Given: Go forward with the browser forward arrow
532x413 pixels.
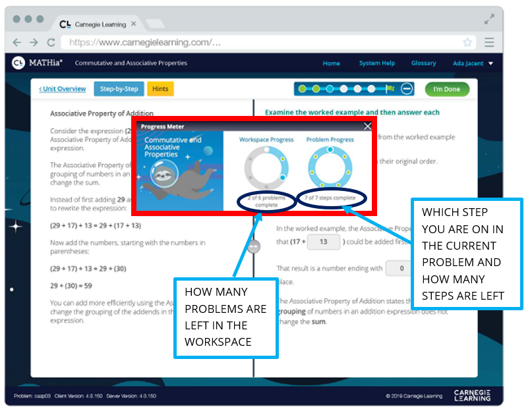Looking at the screenshot, I should (x=34, y=42).
